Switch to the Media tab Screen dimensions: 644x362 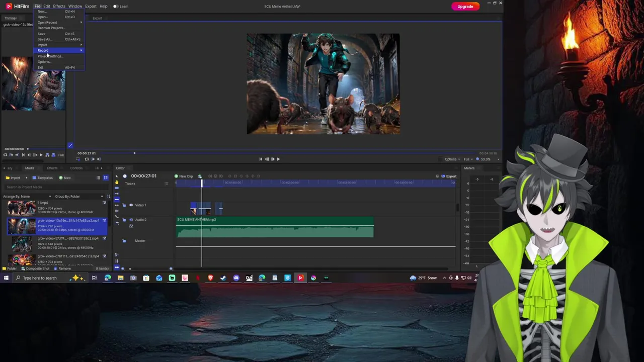click(x=30, y=168)
